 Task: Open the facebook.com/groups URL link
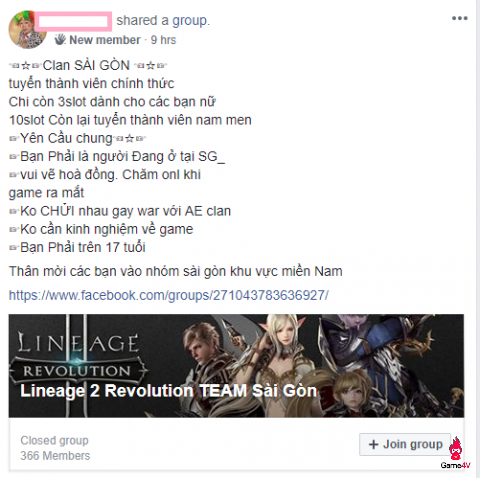coord(169,295)
